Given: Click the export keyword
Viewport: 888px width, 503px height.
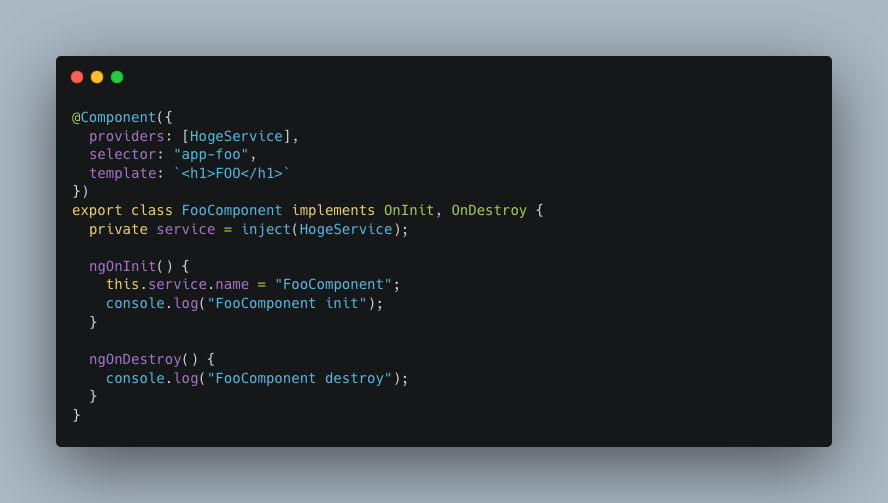Looking at the screenshot, I should click(97, 210).
